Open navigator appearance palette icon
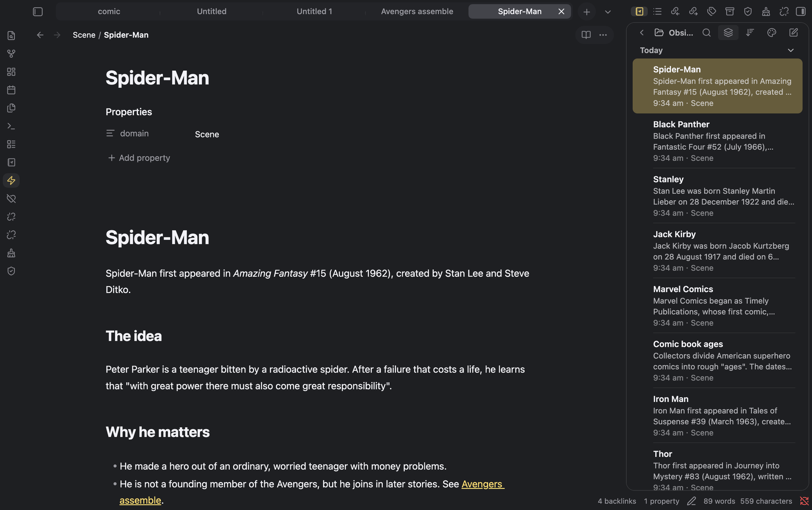 point(772,33)
